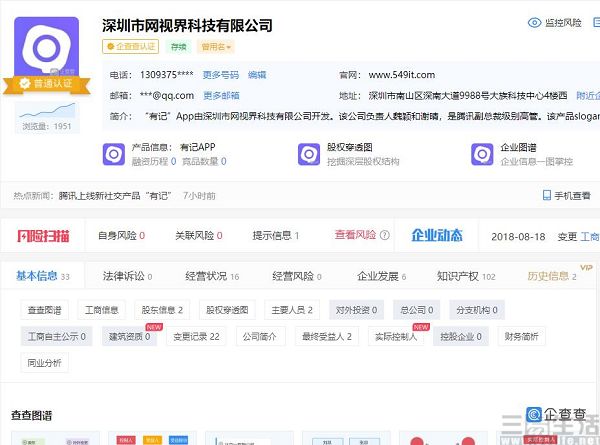Open the 企业图谱 icon
Screen dimensions: 600x445
[482, 154]
